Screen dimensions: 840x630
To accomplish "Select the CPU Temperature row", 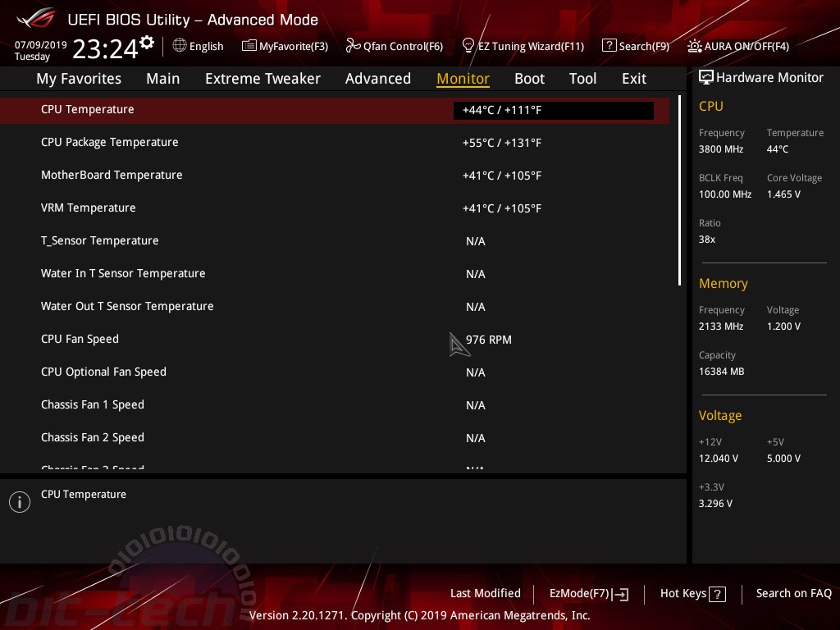I will tap(335, 111).
